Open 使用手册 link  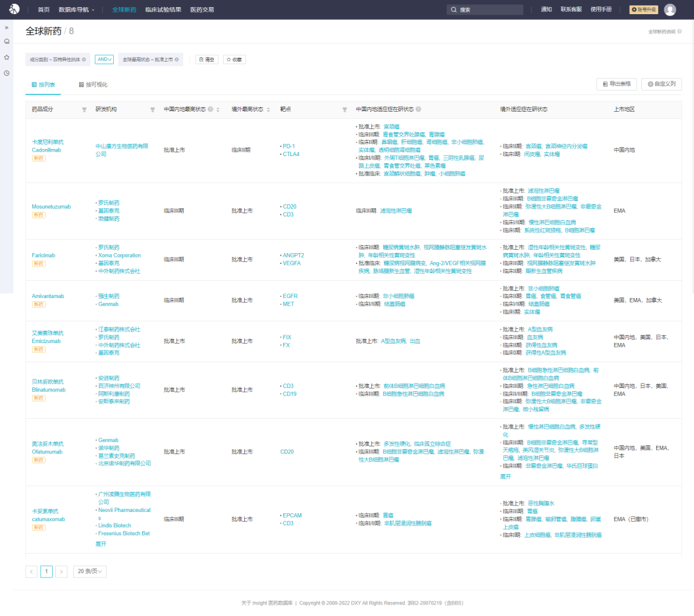point(601,9)
